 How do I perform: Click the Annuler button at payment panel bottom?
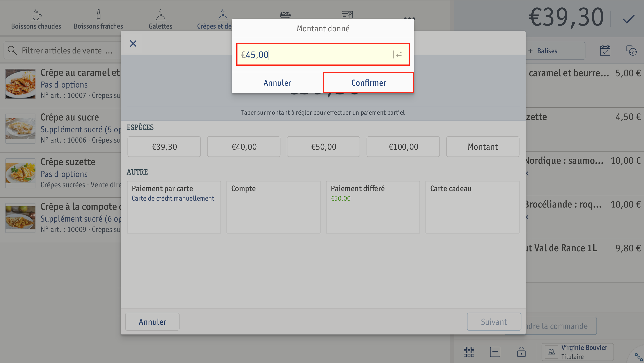152,322
